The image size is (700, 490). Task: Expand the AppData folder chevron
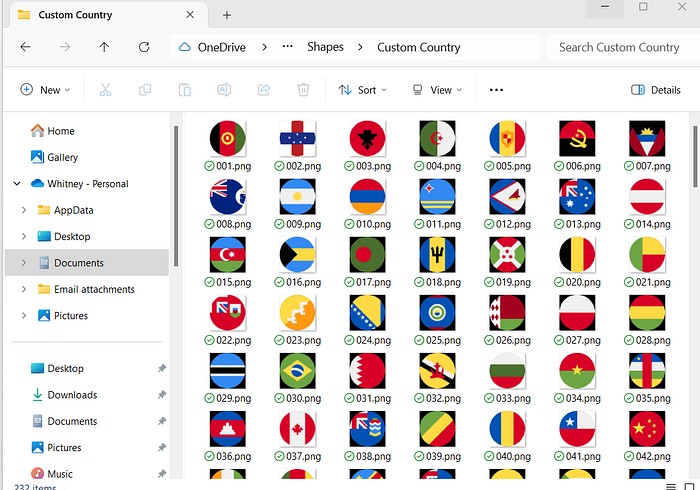pyautogui.click(x=24, y=210)
